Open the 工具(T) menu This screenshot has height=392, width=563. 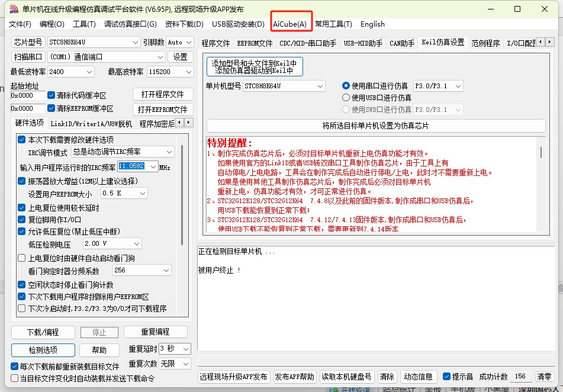pyautogui.click(x=84, y=24)
